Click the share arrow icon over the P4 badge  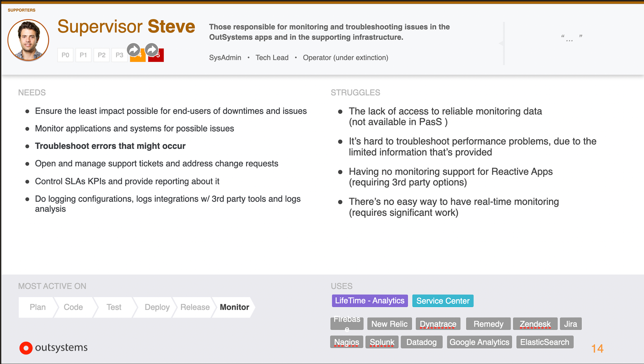[134, 50]
